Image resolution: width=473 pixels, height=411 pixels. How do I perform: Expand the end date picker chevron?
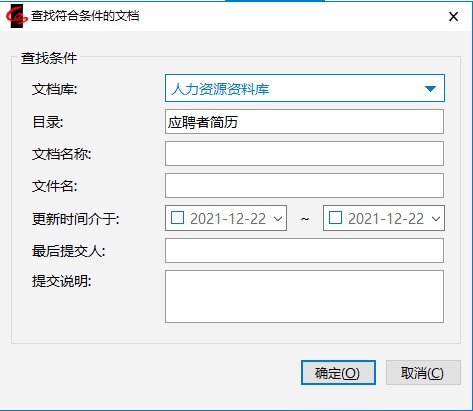point(436,219)
